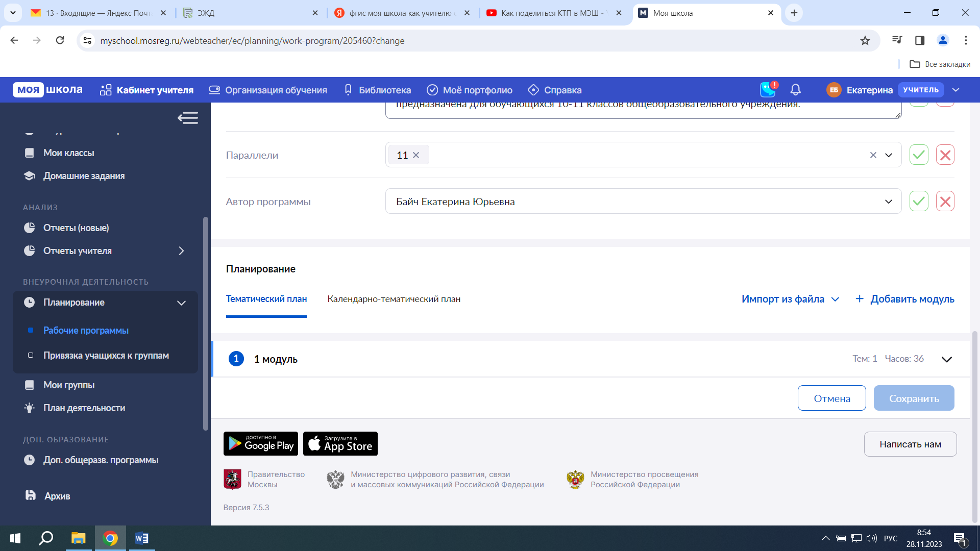The width and height of the screenshot is (980, 551).
Task: Open the chat messages icon with red badge
Action: click(768, 89)
